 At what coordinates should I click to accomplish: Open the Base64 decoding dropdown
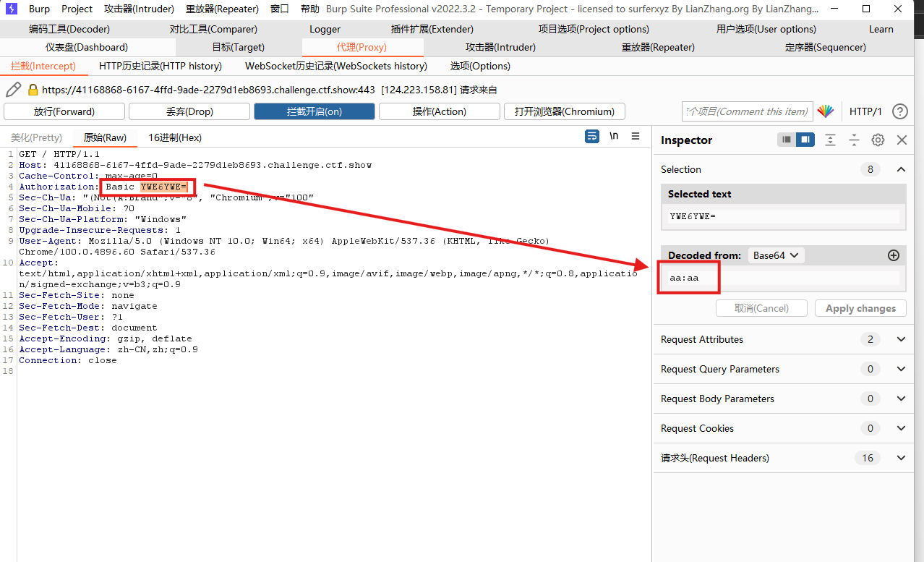pos(776,255)
